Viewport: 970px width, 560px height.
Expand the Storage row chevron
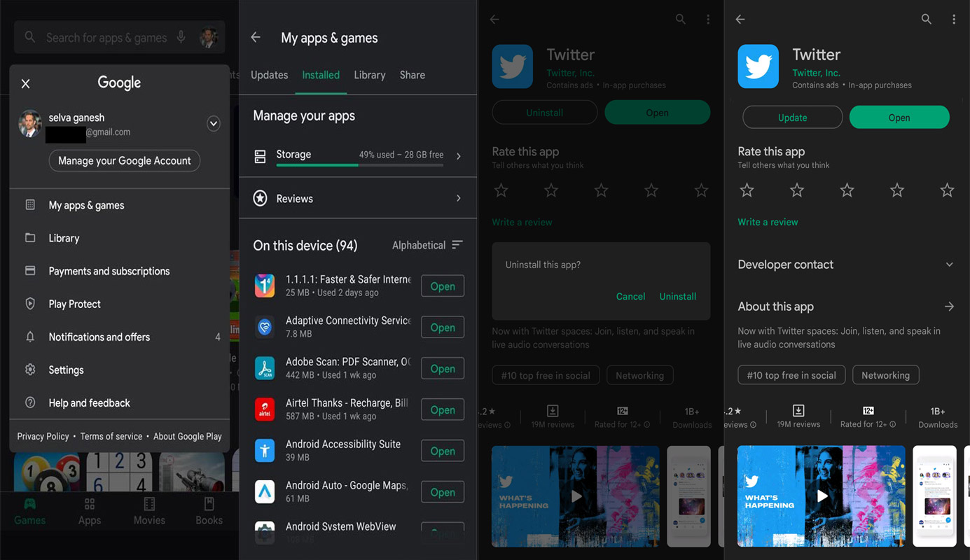point(459,156)
